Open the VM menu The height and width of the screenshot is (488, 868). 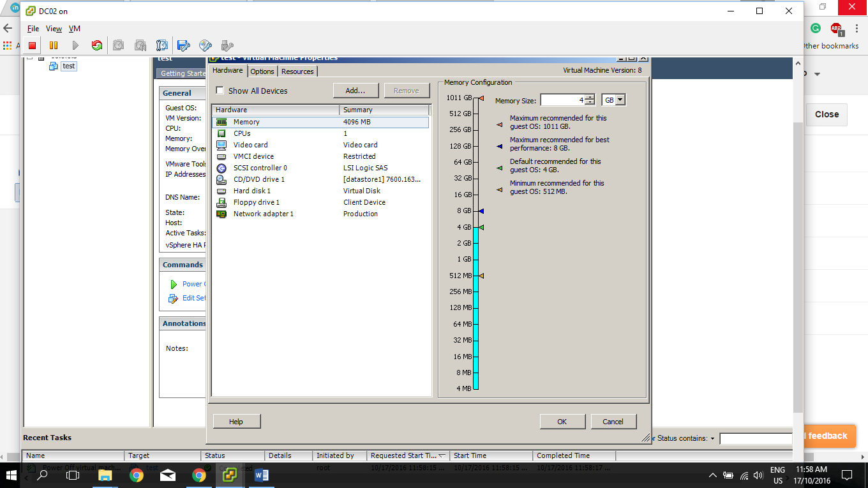(x=75, y=29)
